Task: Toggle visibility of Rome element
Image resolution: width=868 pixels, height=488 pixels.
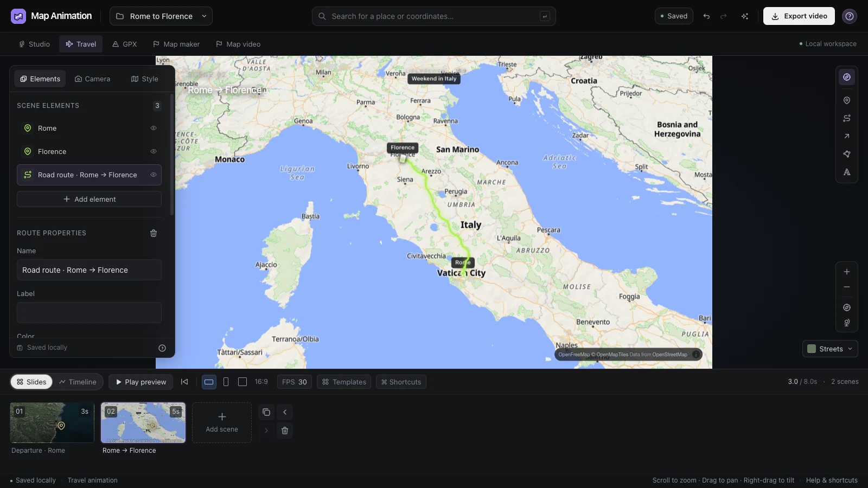Action: pos(154,129)
